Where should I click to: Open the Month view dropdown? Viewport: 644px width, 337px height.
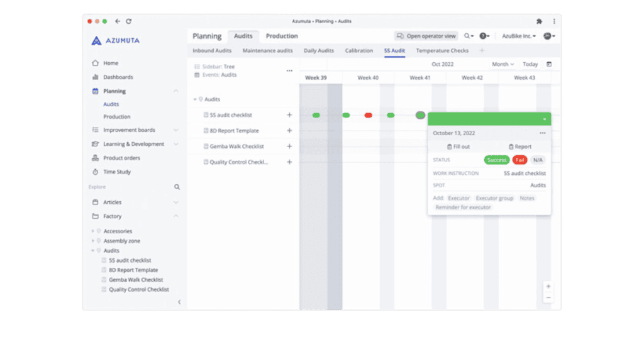(x=502, y=64)
